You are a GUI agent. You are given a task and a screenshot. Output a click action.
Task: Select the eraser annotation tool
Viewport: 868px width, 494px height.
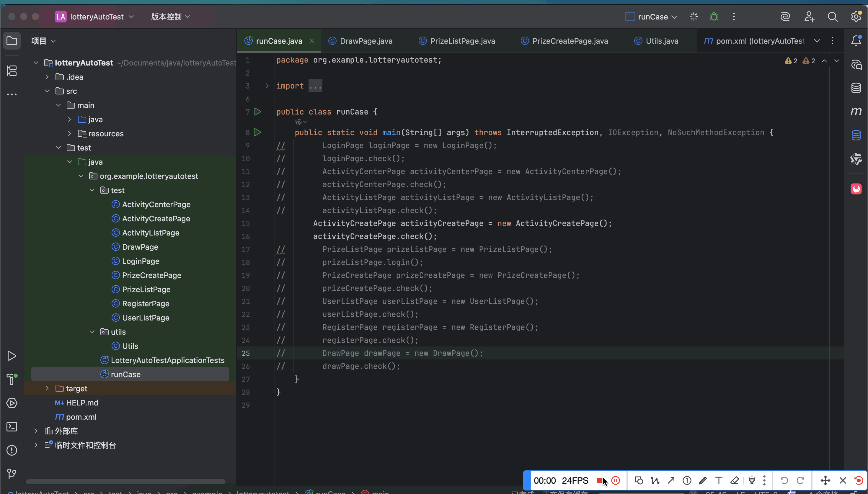pos(735,480)
